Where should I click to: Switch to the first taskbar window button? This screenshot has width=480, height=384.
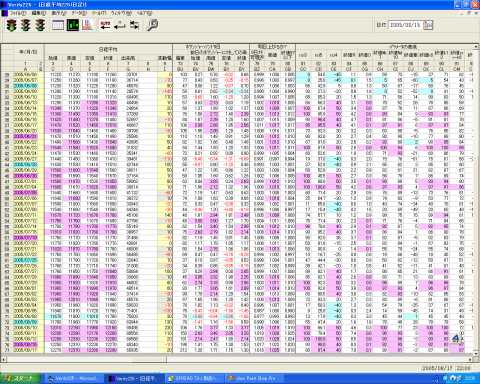click(x=73, y=379)
